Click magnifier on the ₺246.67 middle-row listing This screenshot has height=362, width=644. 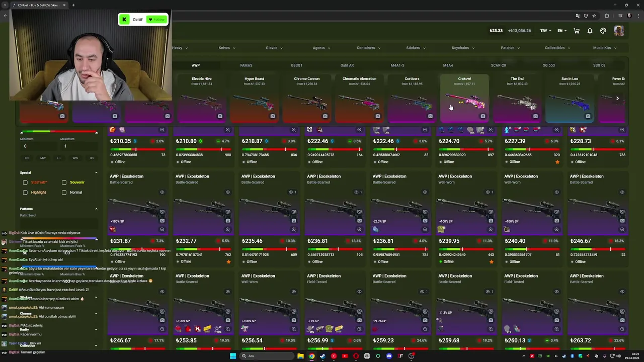(x=622, y=229)
